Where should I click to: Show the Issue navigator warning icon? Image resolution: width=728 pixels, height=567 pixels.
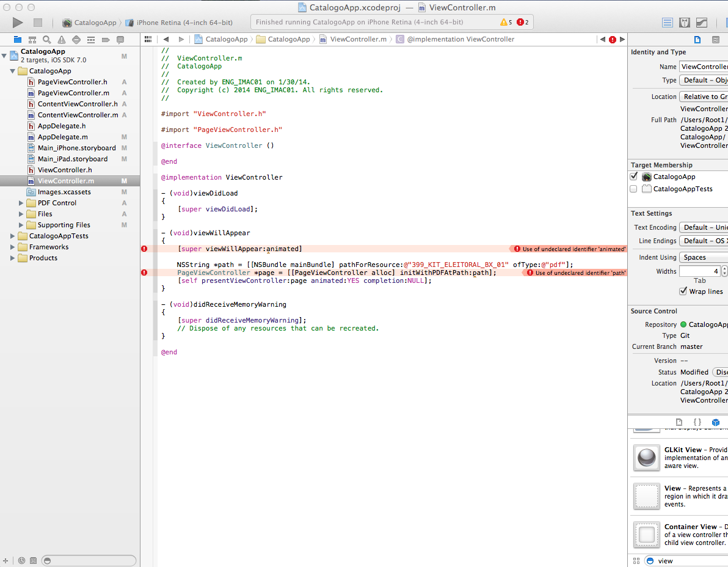coord(61,40)
